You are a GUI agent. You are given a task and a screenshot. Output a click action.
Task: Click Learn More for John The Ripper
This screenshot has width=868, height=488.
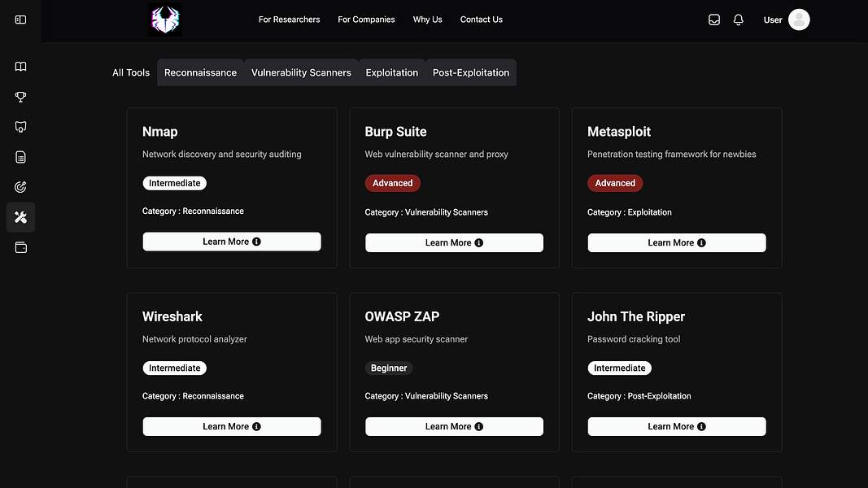coord(677,426)
